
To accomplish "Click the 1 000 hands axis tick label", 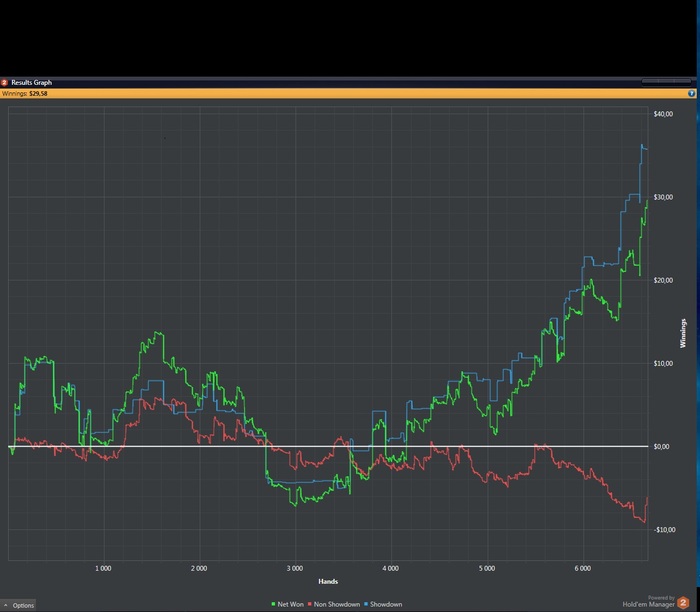I will click(103, 568).
